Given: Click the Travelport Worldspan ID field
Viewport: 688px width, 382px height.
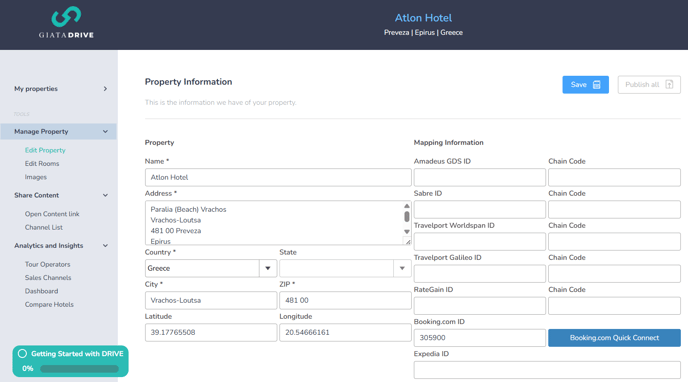Looking at the screenshot, I should 480,242.
